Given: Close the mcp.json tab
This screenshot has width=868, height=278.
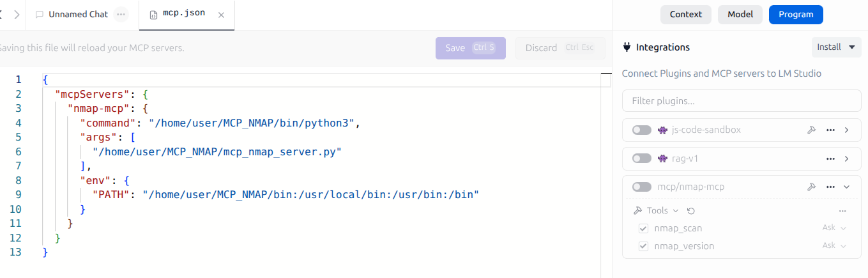Looking at the screenshot, I should [221, 15].
